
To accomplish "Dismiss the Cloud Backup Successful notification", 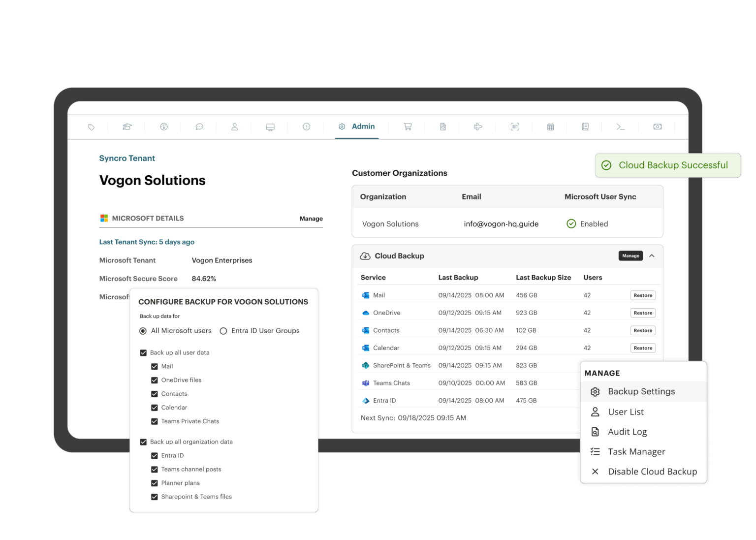I will tap(668, 165).
